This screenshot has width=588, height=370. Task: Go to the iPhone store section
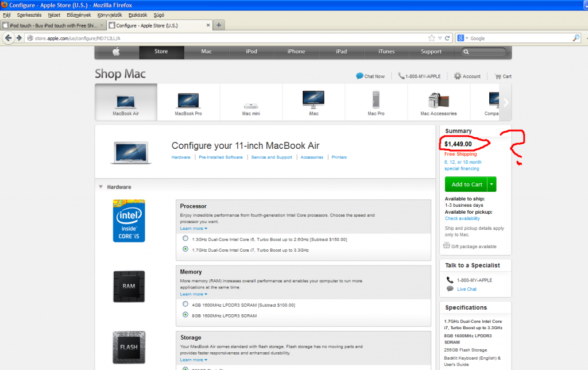[x=296, y=52]
